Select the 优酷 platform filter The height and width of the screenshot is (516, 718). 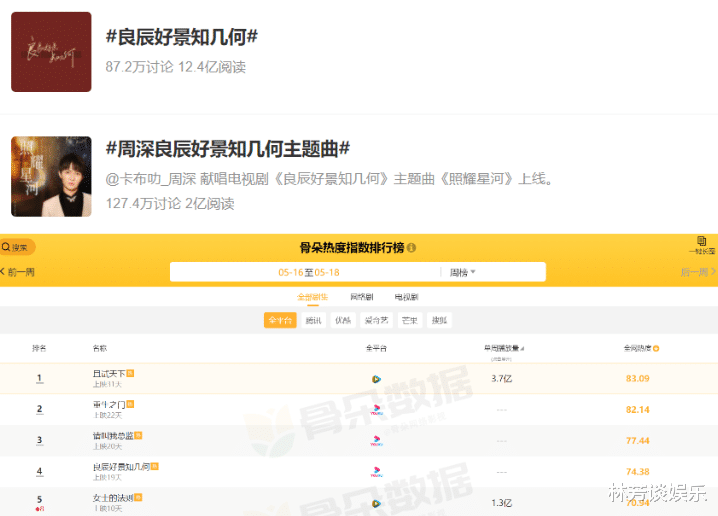pyautogui.click(x=343, y=320)
